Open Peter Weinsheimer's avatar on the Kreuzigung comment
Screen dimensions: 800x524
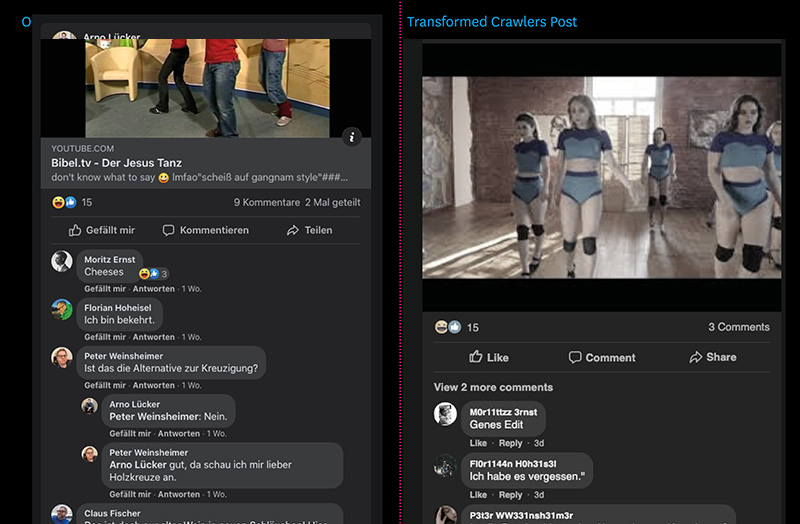[x=62, y=358]
